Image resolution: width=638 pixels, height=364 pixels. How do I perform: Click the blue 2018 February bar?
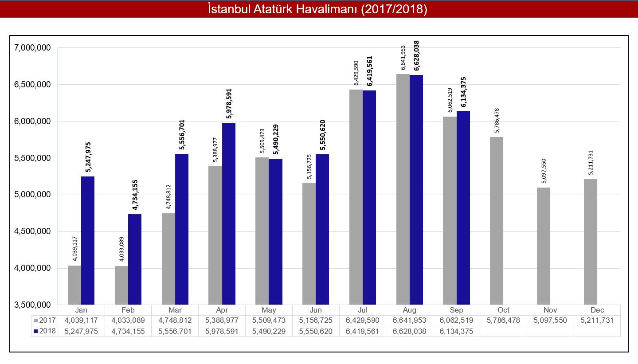[135, 259]
